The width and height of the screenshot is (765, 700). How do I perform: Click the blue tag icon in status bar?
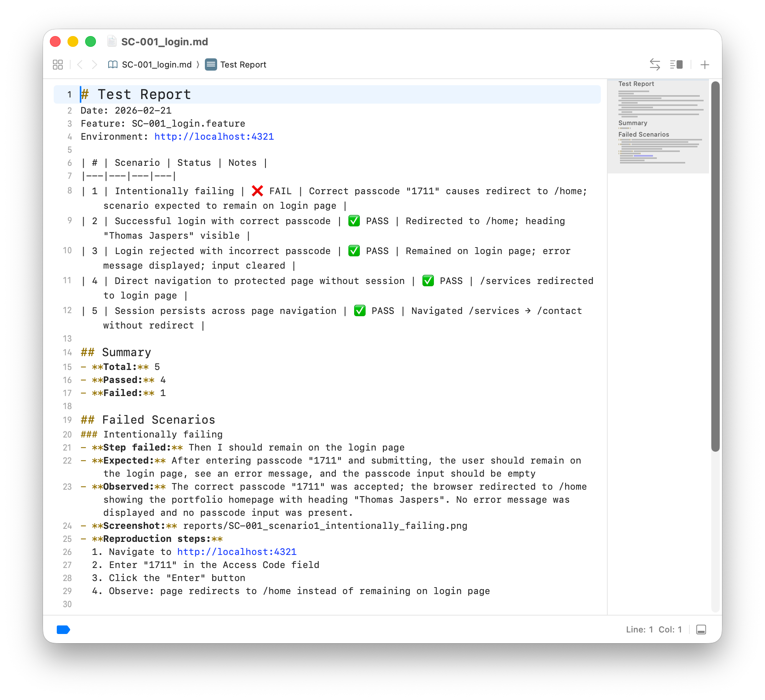pos(63,629)
